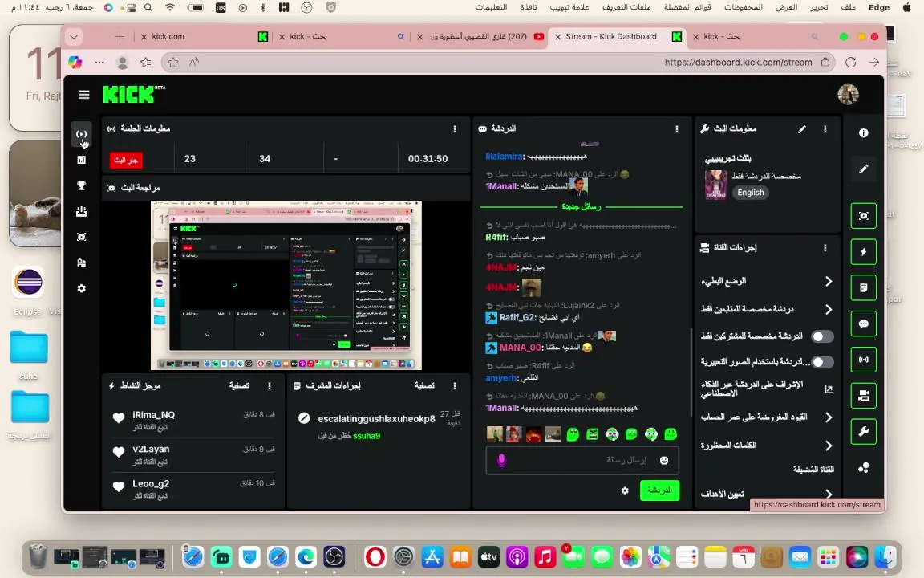
Task: Click the browser address bar URL
Action: (738, 62)
